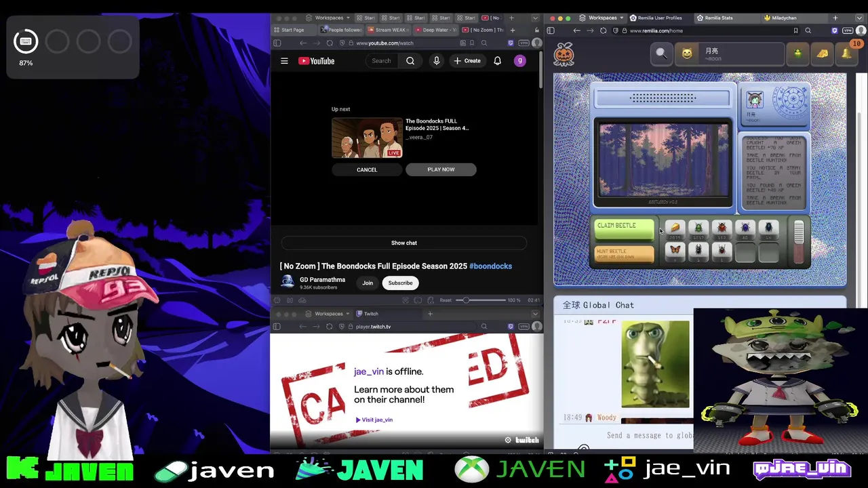Click CANCEL on Up next autoplay
The image size is (868, 488).
pos(367,169)
